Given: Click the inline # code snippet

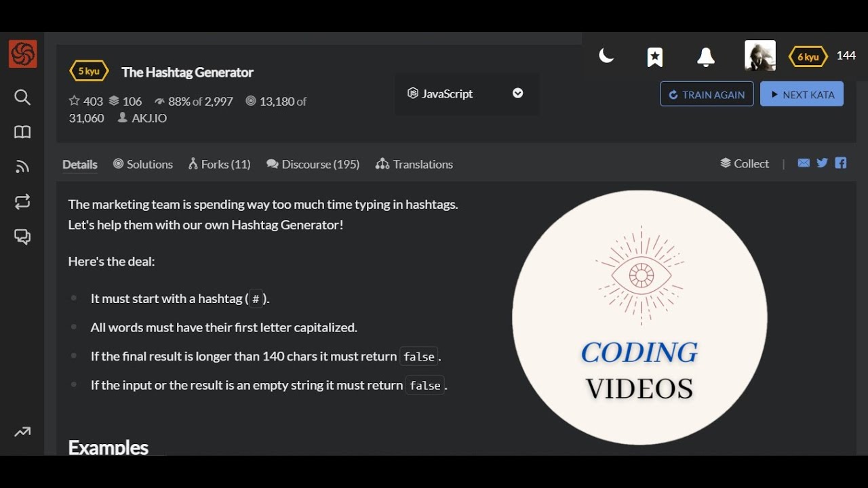Looking at the screenshot, I should [256, 299].
